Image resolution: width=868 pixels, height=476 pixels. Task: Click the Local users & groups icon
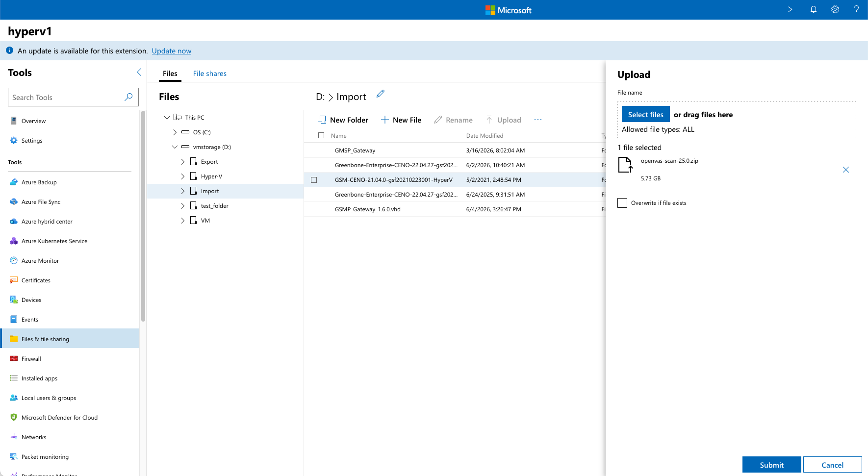click(x=14, y=398)
